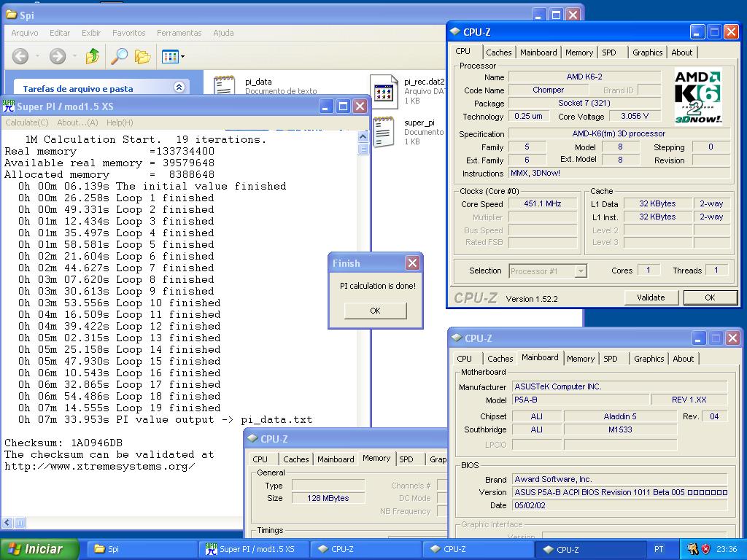The height and width of the screenshot is (560, 747).
Task: Switch to Graphics tab in top CPU-Z
Action: 648,52
